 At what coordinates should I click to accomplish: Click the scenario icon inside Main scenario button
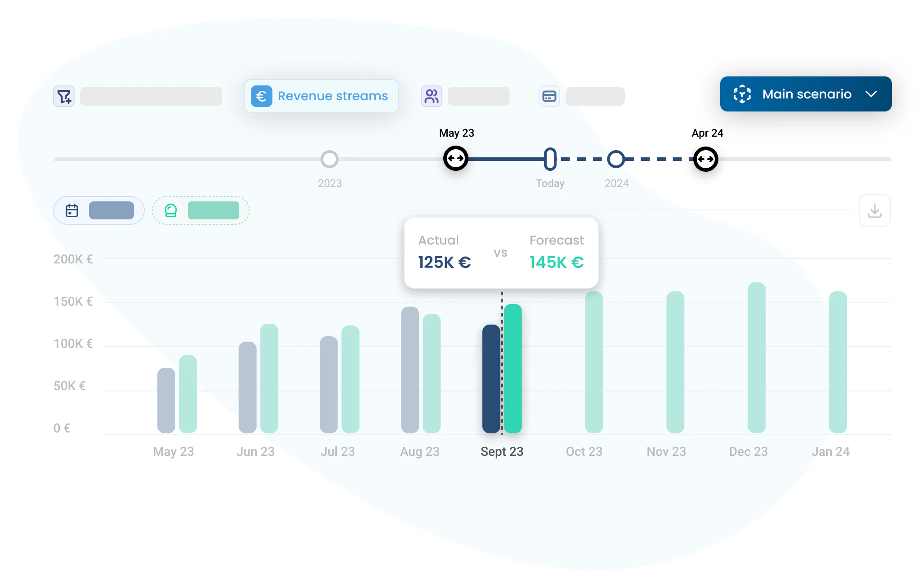742,94
